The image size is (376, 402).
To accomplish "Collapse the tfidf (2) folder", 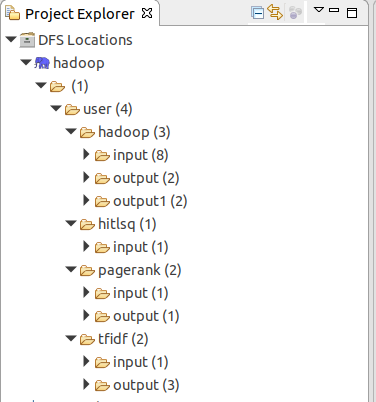I will tap(71, 338).
